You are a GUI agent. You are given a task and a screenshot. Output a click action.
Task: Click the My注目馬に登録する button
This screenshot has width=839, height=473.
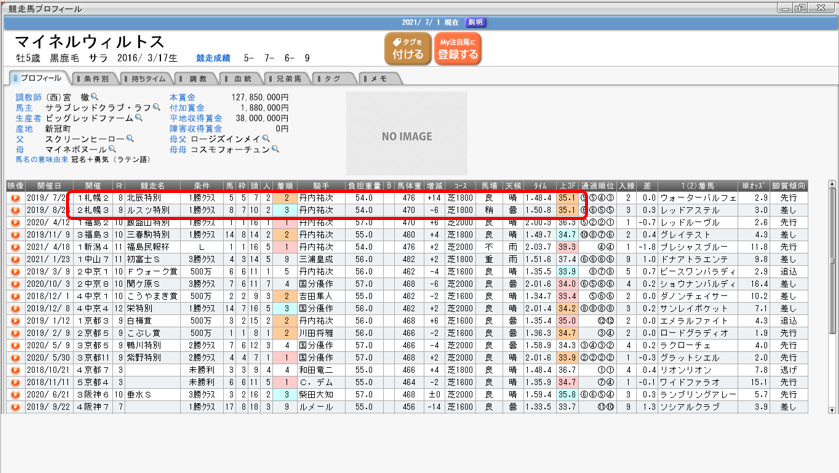point(458,48)
